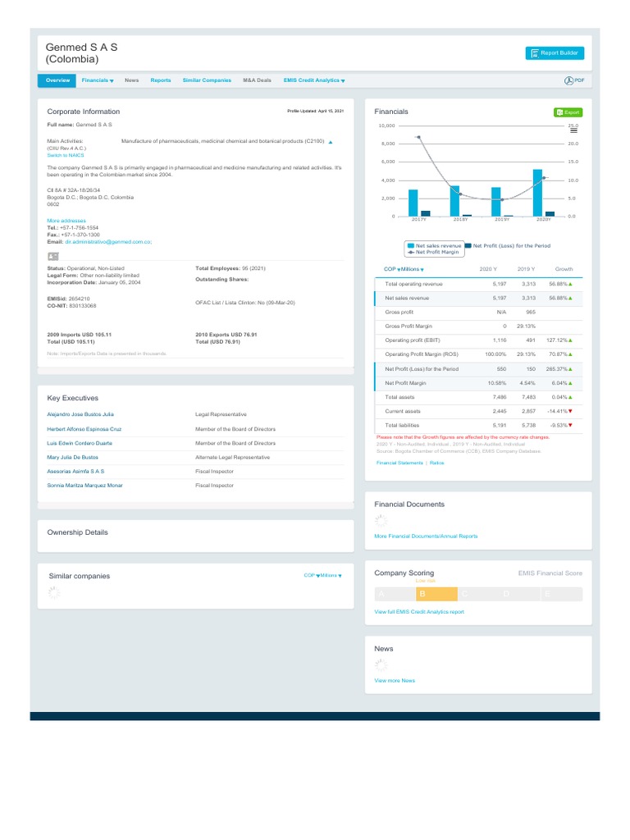This screenshot has width=630, height=840.
Task: Open Mary Julia De Bustos profile
Action: (x=73, y=458)
